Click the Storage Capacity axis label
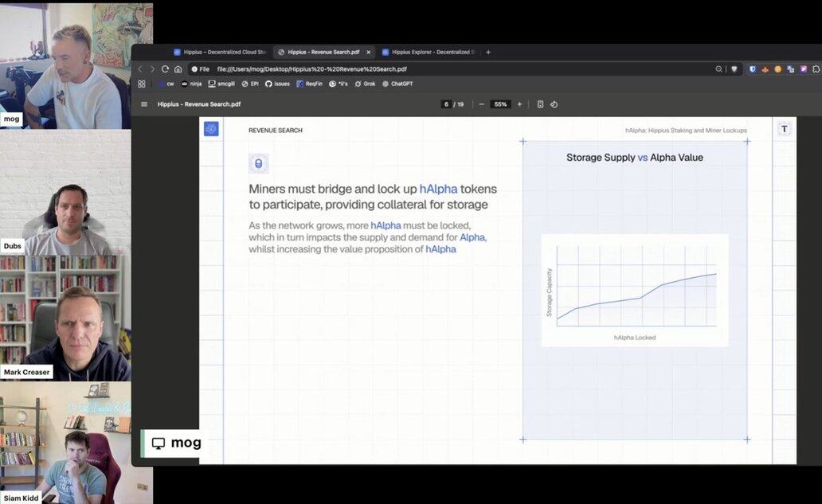822x504 pixels. coord(550,292)
